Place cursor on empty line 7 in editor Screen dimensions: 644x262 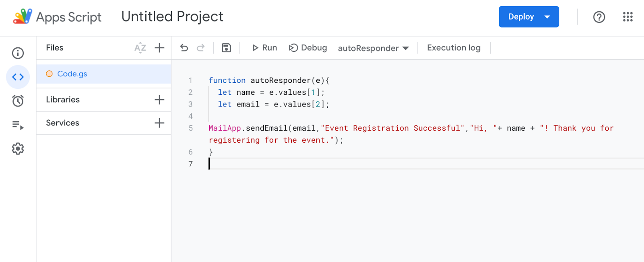[x=426, y=164]
